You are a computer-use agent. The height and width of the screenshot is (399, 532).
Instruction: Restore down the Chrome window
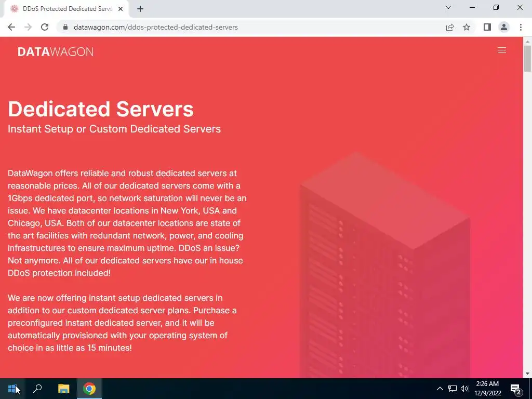[496, 7]
